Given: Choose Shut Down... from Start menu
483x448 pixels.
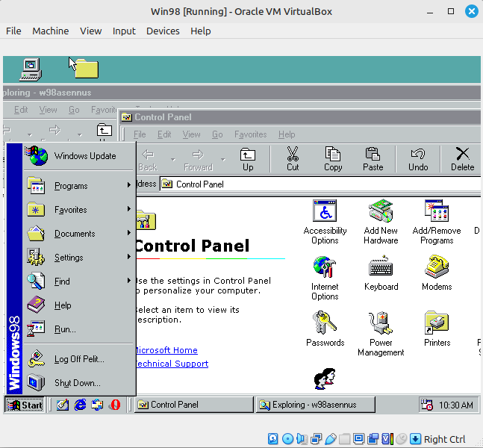Looking at the screenshot, I should pyautogui.click(x=79, y=383).
